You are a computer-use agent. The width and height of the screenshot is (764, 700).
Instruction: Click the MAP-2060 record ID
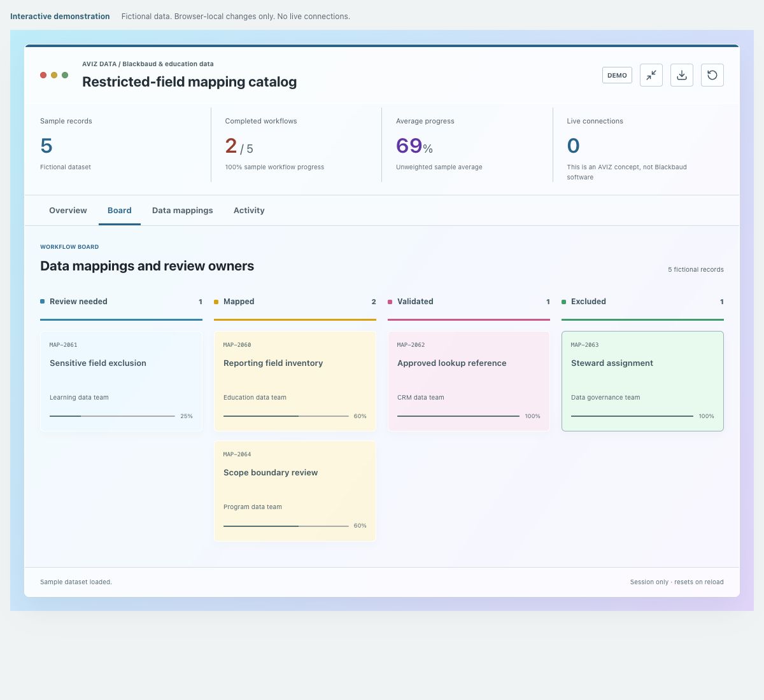tap(237, 345)
